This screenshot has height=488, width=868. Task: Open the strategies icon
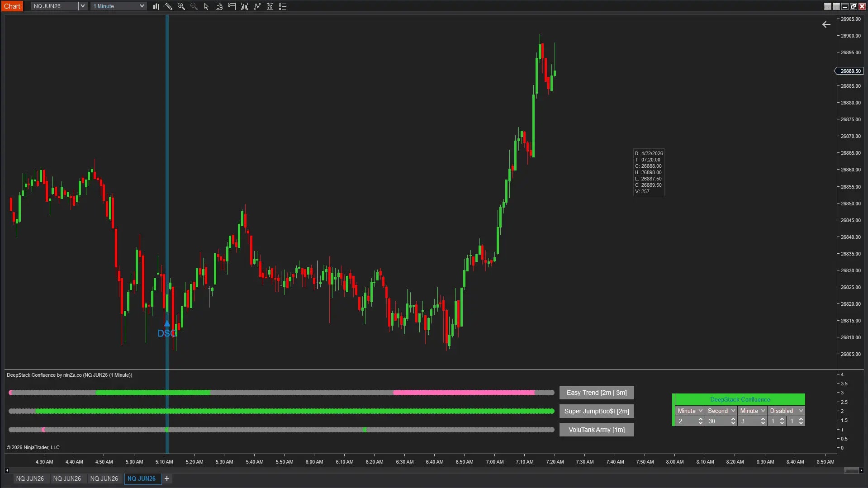pos(257,6)
